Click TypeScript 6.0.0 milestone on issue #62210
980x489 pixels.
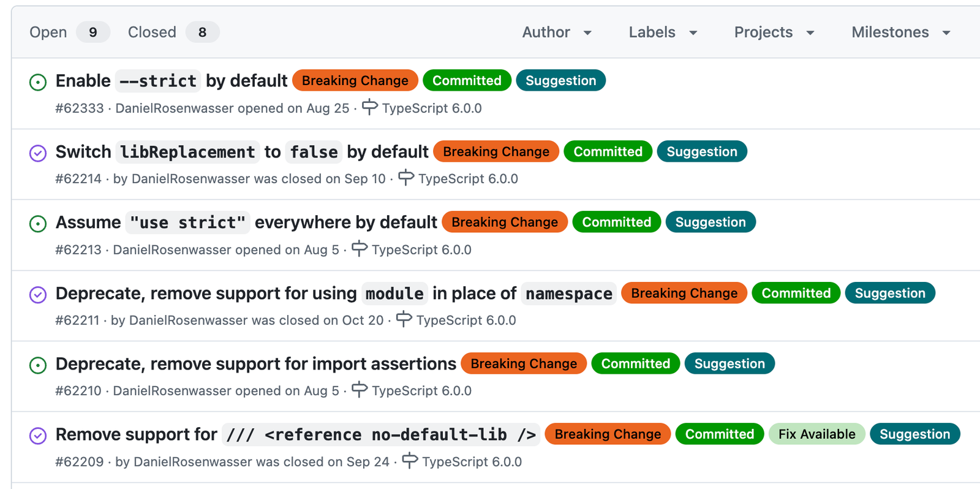coord(421,391)
